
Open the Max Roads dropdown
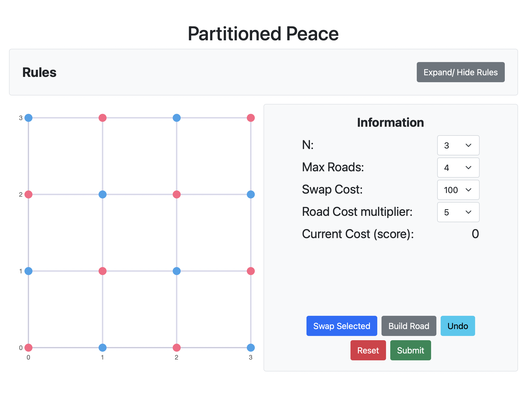coord(458,168)
